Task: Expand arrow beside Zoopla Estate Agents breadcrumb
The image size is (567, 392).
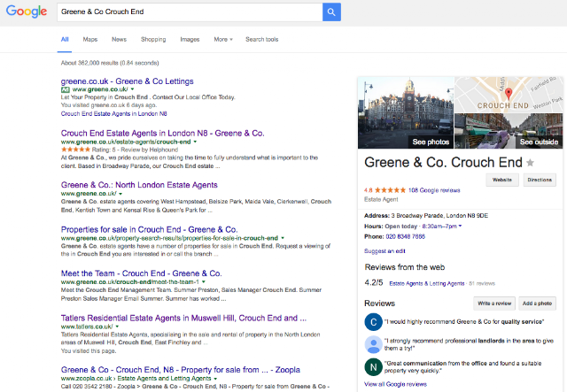Action: pos(215,379)
